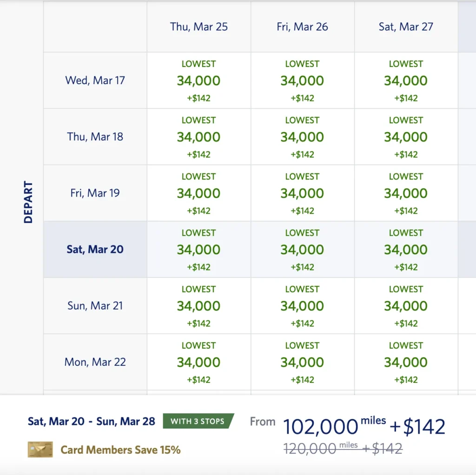Click the green WITH 3 STOPS badge
The width and height of the screenshot is (476, 475).
198,421
